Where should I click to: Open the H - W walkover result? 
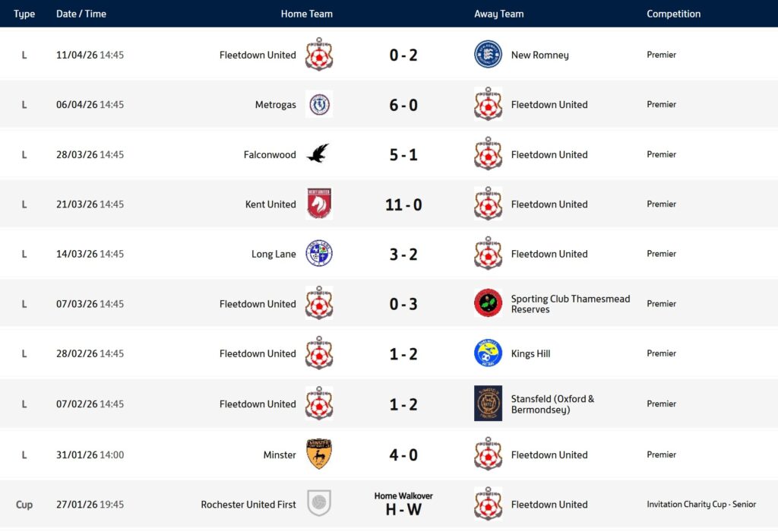pos(403,509)
